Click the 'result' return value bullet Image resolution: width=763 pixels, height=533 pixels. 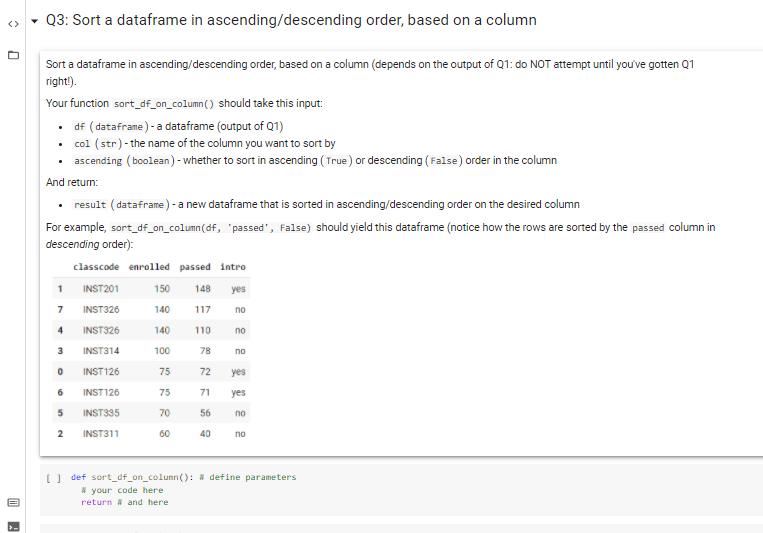point(326,204)
